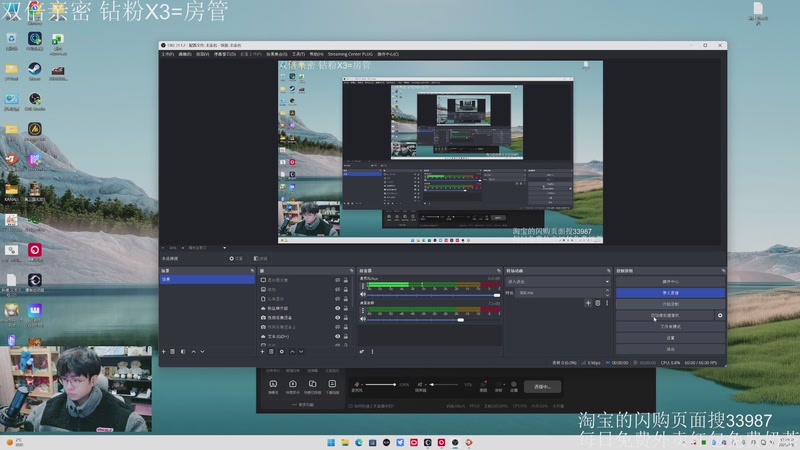Move scene up with the arrow icon
The width and height of the screenshot is (800, 450).
(193, 352)
